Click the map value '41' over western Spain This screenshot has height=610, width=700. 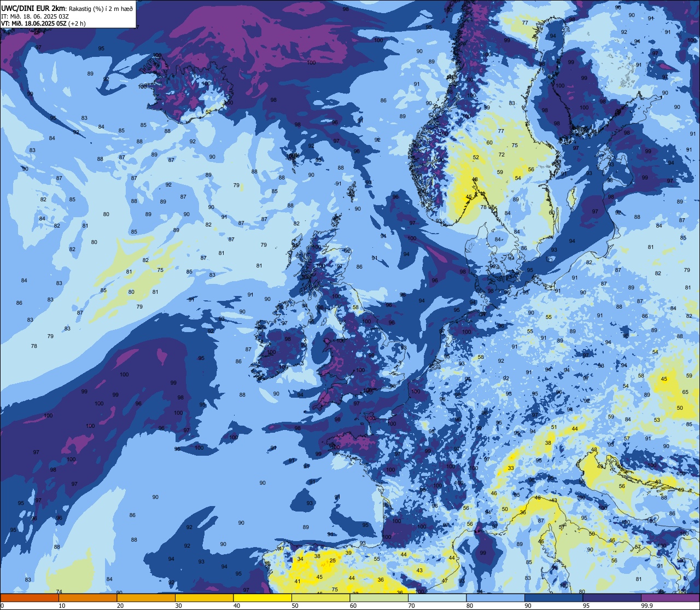[x=297, y=582]
